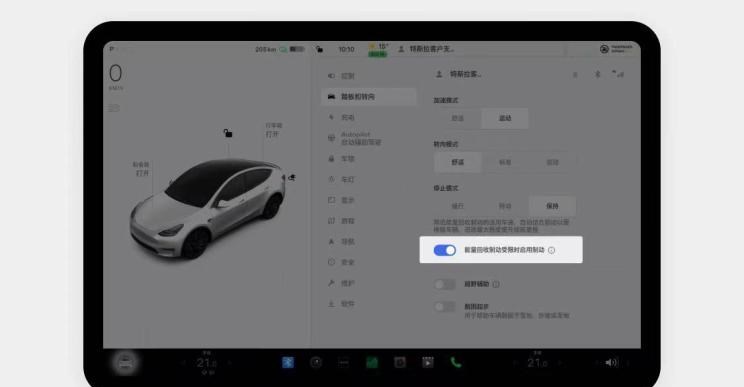Select 运动 under steering mode

pos(552,162)
